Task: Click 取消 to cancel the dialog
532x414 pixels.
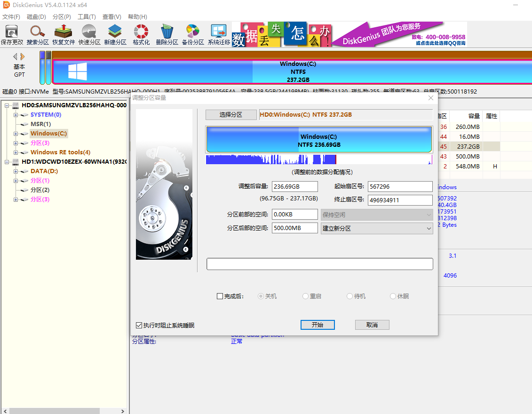Action: pyautogui.click(x=372, y=325)
